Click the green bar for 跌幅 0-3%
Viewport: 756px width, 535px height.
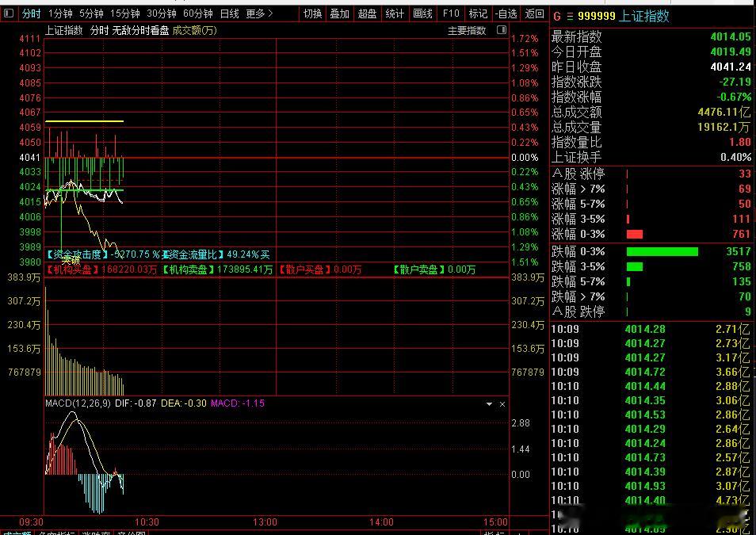pos(662,251)
